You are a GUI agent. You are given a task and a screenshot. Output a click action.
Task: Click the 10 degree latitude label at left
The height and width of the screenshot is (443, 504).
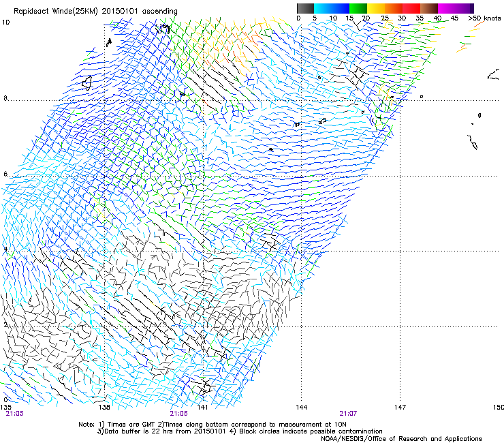[x=5, y=22]
